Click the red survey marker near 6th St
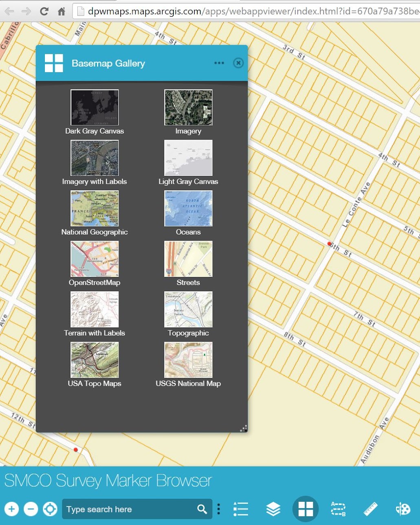The image size is (420, 525). (330, 244)
